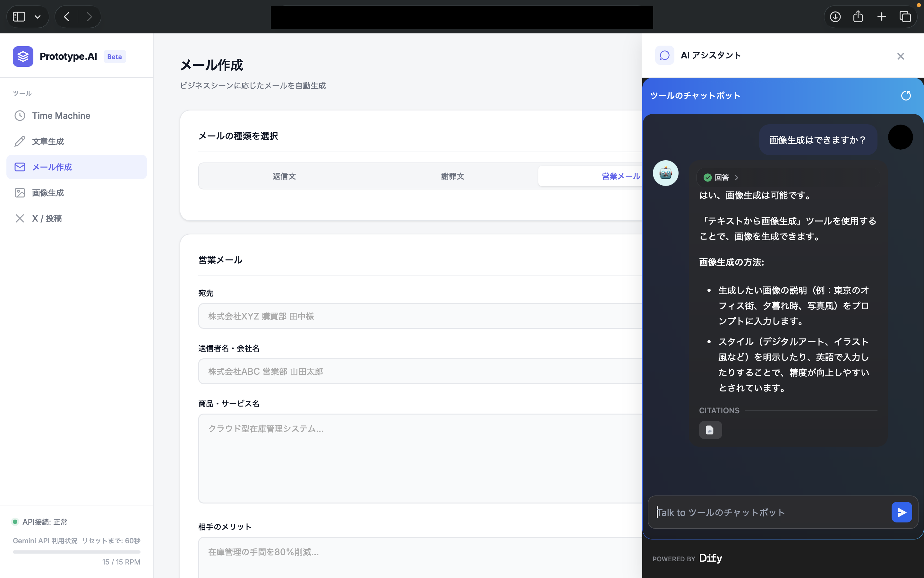This screenshot has height=578, width=924.
Task: Toggle the browser sidebar icon
Action: (x=19, y=16)
